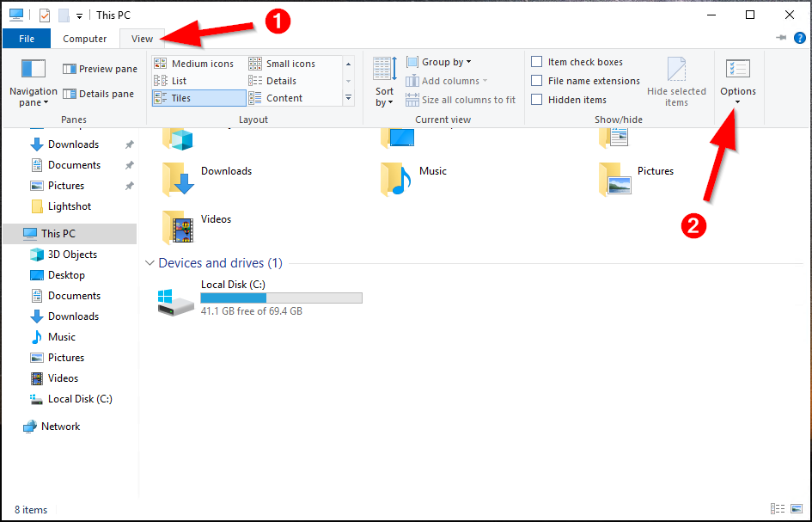
Task: Toggle the Preview pane
Action: 100,69
